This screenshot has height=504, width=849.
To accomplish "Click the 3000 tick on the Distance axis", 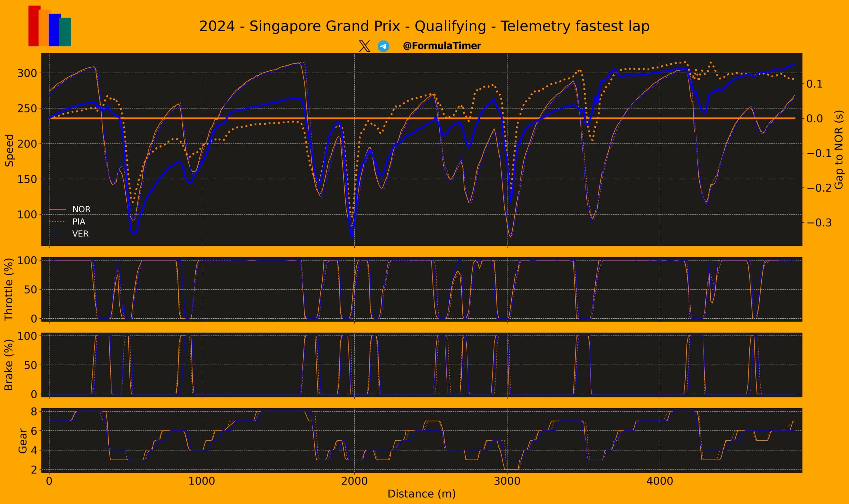I will [507, 481].
